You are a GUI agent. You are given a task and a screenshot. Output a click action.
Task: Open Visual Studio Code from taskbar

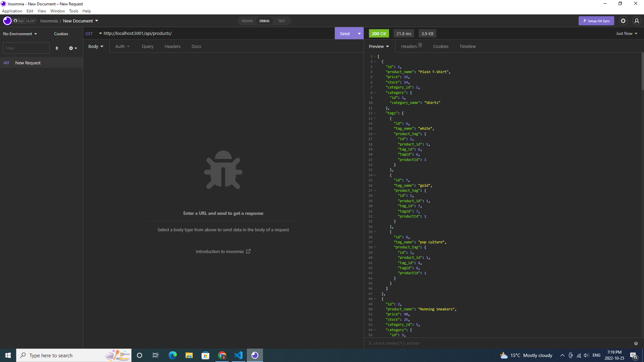[238, 355]
